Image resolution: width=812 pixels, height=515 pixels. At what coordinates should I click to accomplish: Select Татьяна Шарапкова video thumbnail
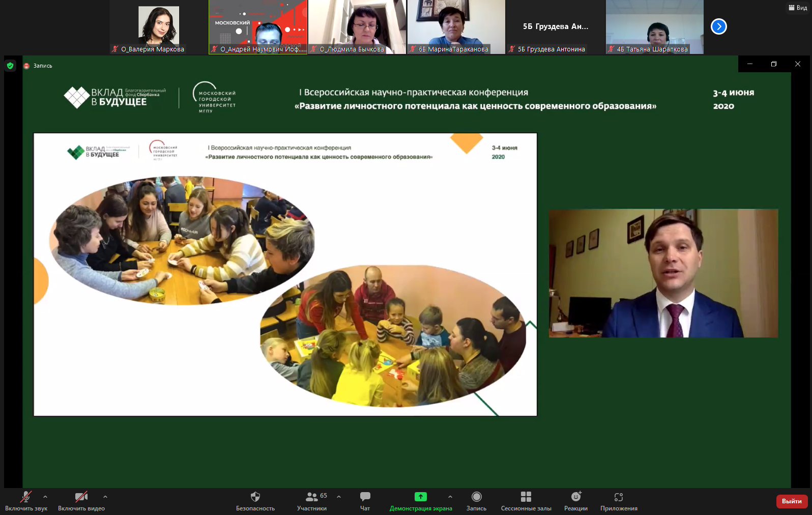pos(654,26)
